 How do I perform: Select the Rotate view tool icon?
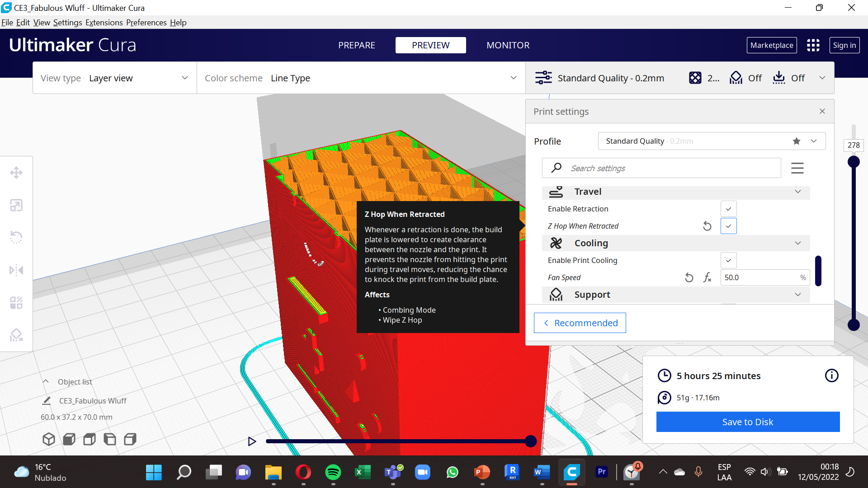coord(16,237)
